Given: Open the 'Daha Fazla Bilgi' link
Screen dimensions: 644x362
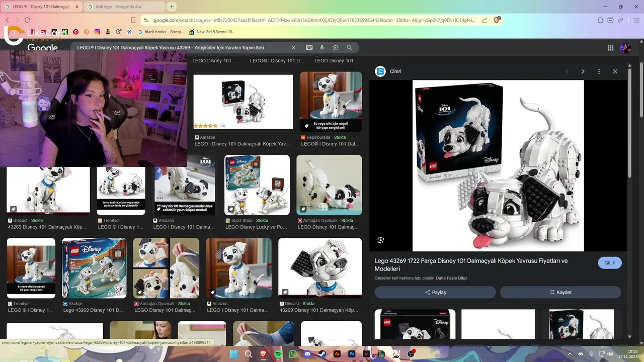Looking at the screenshot, I should pos(451,278).
